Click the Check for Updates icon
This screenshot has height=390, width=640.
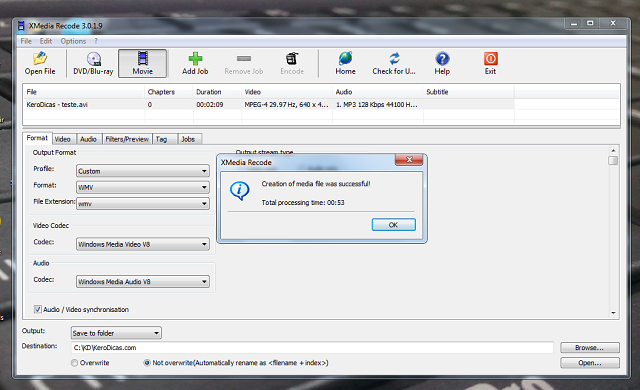(x=394, y=59)
